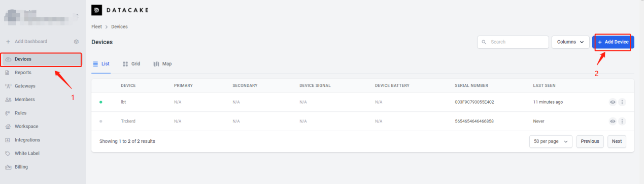The image size is (644, 184).
Task: Click the Reports document icon
Action: click(8, 73)
